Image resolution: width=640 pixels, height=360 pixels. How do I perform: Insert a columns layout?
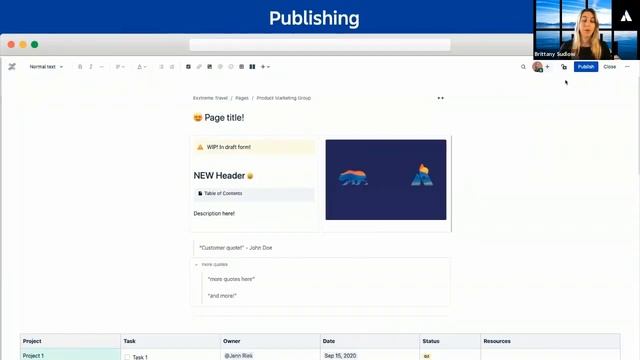pos(252,67)
